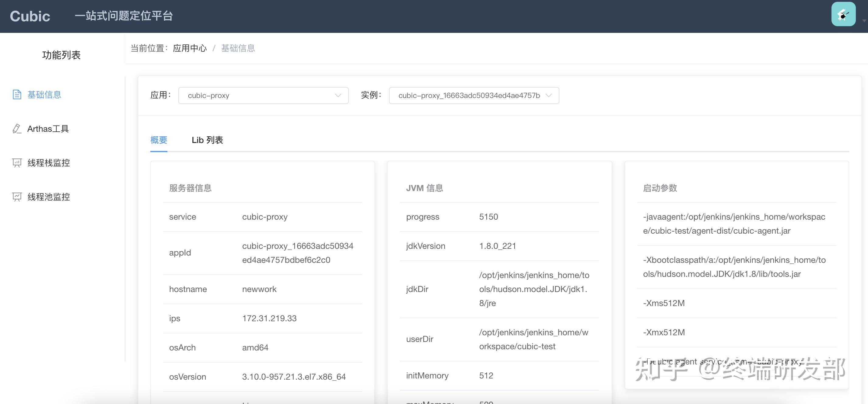The image size is (868, 404).
Task: Select the Arthas工具 pen icon
Action: tap(17, 129)
